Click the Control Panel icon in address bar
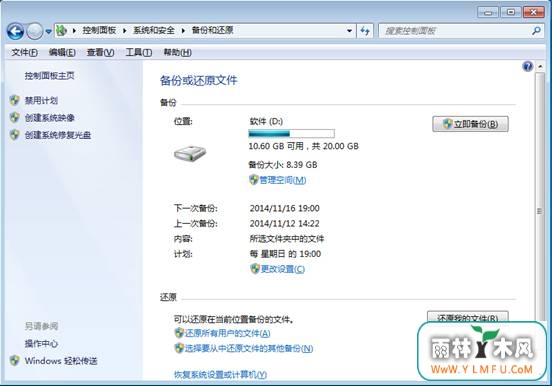This screenshot has width=552, height=386. click(x=62, y=31)
